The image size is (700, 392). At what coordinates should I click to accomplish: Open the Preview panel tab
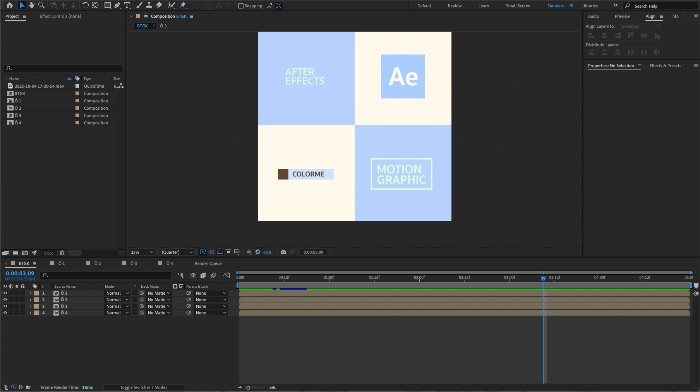pos(622,17)
